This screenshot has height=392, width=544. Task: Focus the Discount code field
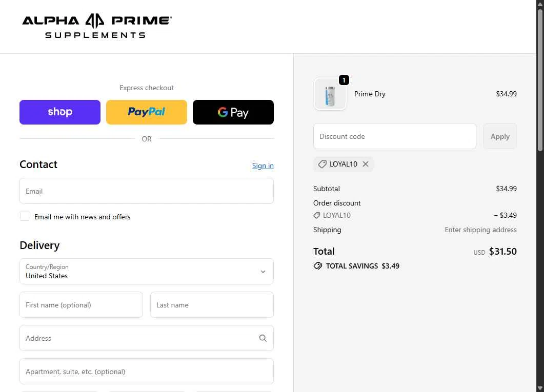coord(394,136)
